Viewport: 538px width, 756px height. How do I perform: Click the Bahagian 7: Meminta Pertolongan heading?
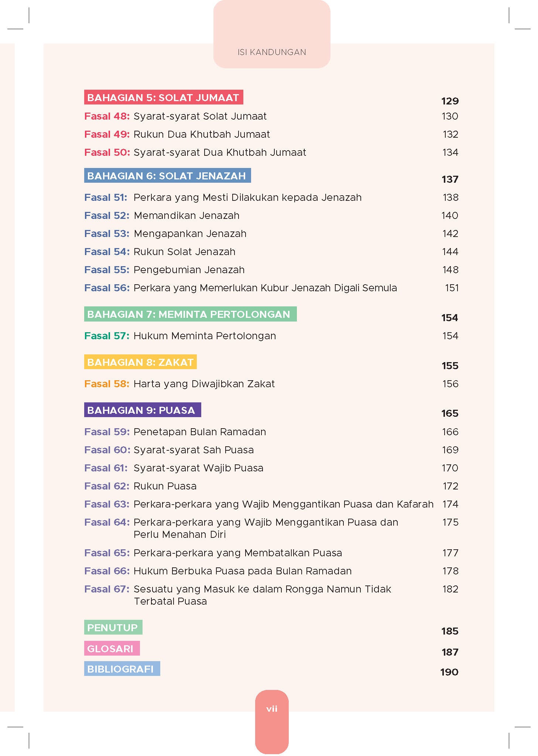(x=190, y=314)
